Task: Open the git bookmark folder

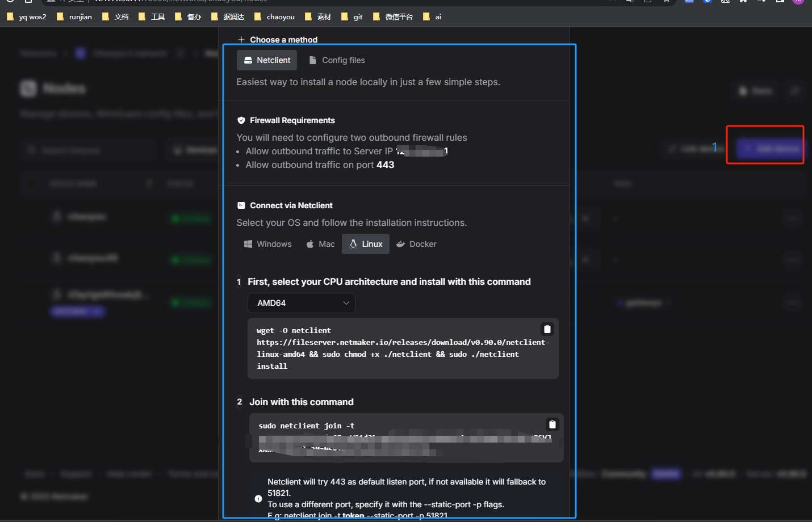Action: (x=352, y=17)
